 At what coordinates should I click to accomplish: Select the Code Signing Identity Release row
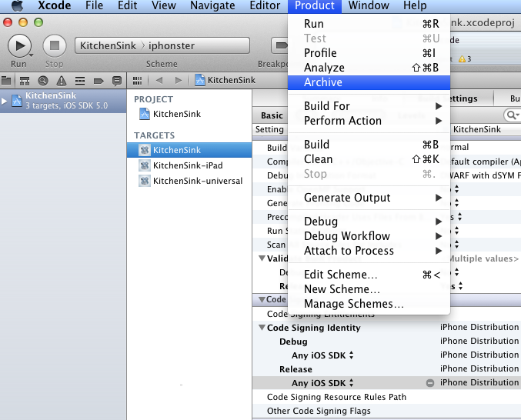coord(387,369)
